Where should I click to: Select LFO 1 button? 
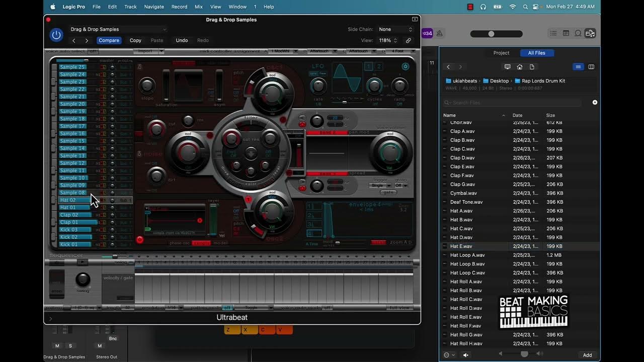369,66
